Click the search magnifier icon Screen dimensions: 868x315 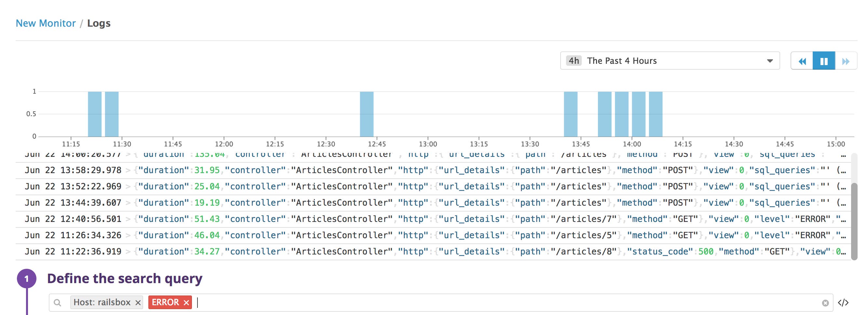(x=58, y=303)
